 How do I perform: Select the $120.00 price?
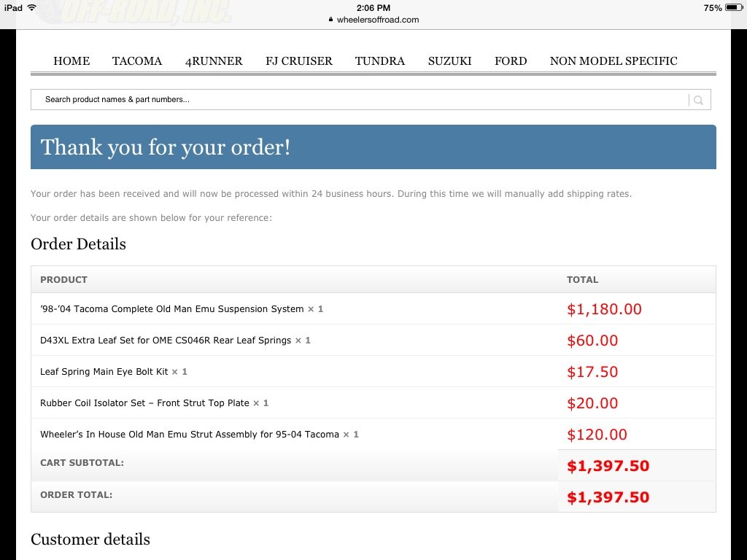tap(597, 435)
